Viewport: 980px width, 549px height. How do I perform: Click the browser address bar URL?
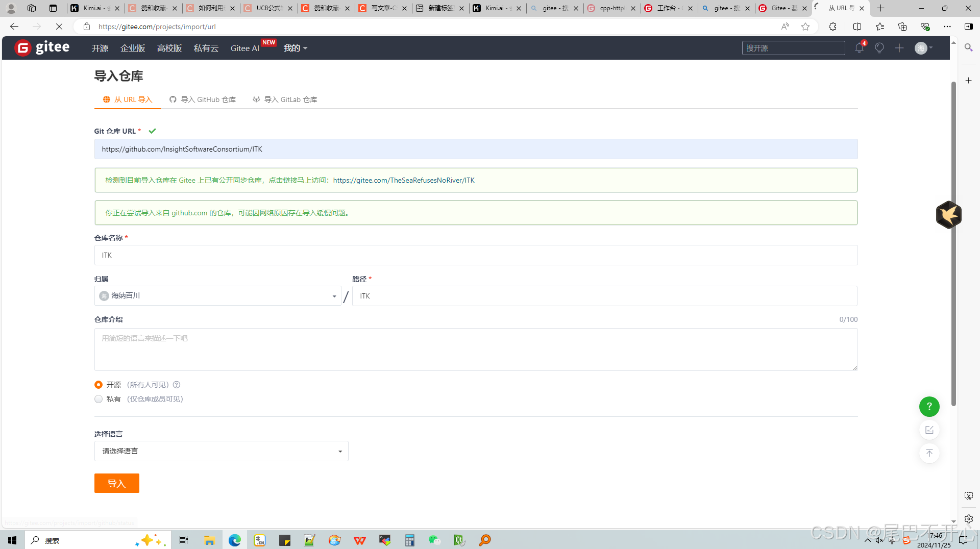tap(157, 27)
